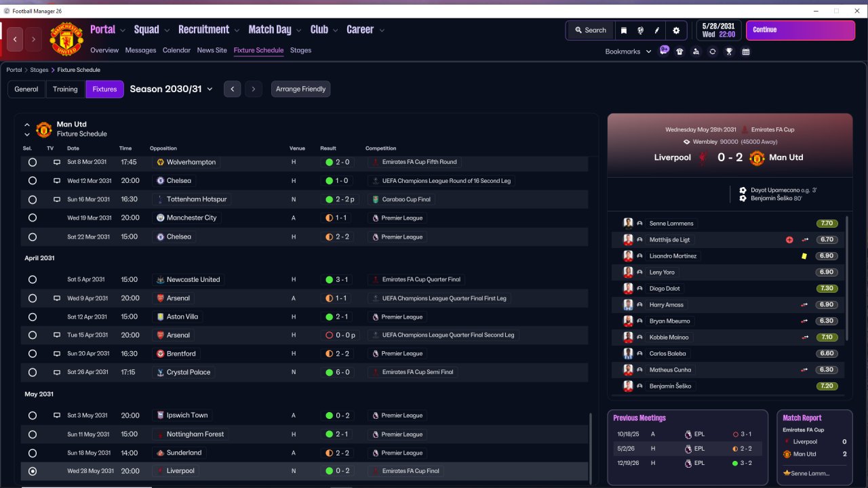Image resolution: width=868 pixels, height=488 pixels.
Task: Click Kobbie Mainoo's 7.10 rating badge
Action: (x=827, y=338)
